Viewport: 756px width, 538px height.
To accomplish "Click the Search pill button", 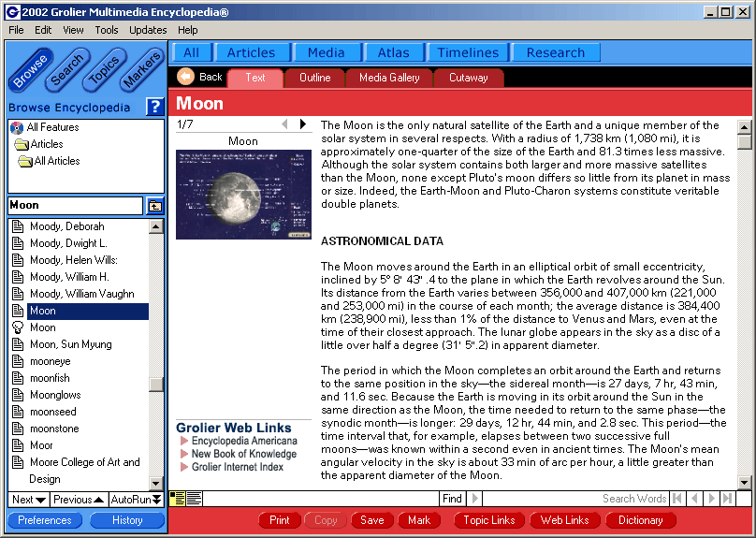I will pyautogui.click(x=67, y=70).
